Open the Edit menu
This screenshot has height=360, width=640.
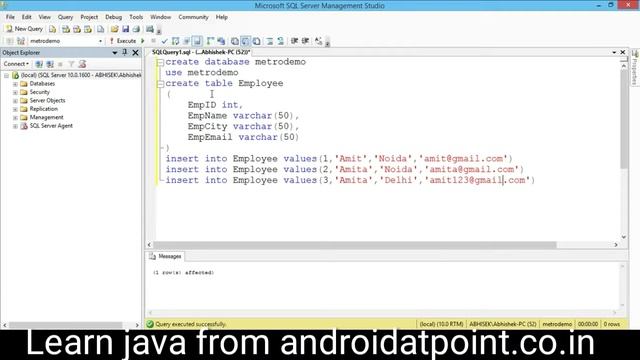coord(27,17)
